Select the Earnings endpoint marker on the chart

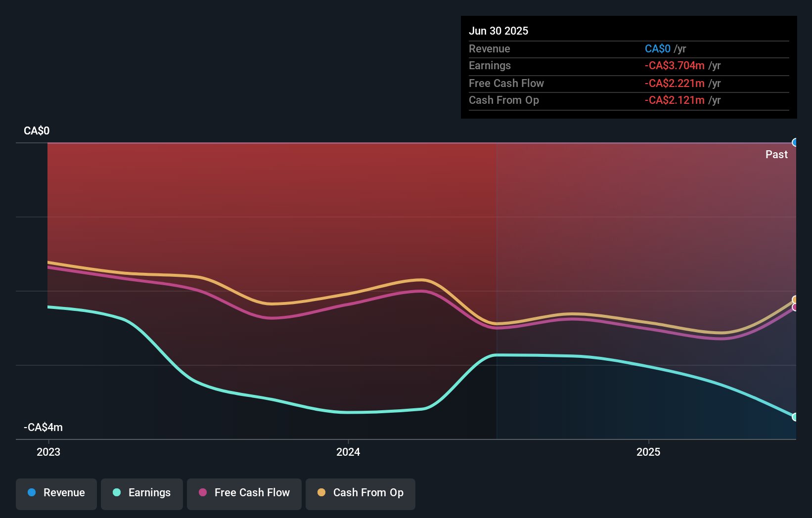[x=795, y=417]
